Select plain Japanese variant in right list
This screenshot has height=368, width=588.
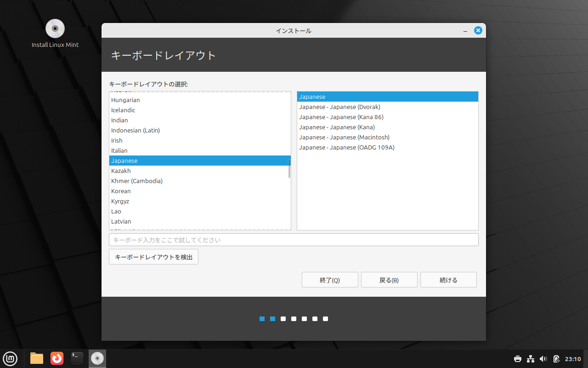coord(388,97)
